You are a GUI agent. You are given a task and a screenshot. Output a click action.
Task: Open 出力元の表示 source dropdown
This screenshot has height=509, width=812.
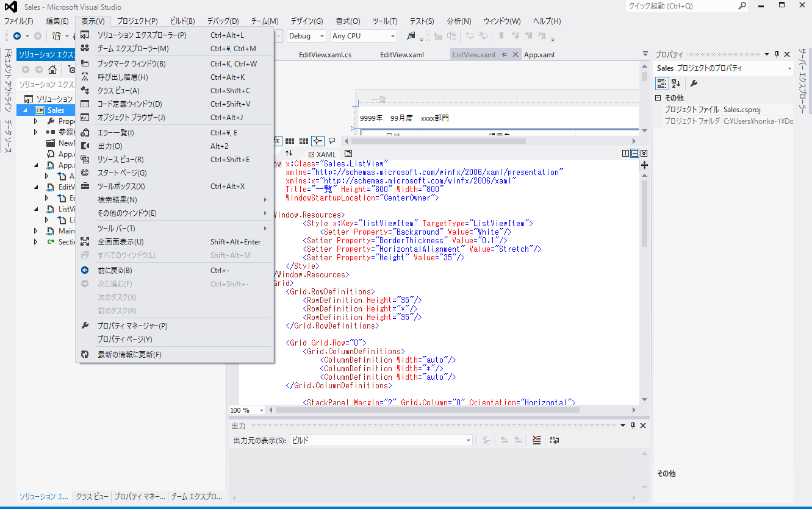click(381, 440)
